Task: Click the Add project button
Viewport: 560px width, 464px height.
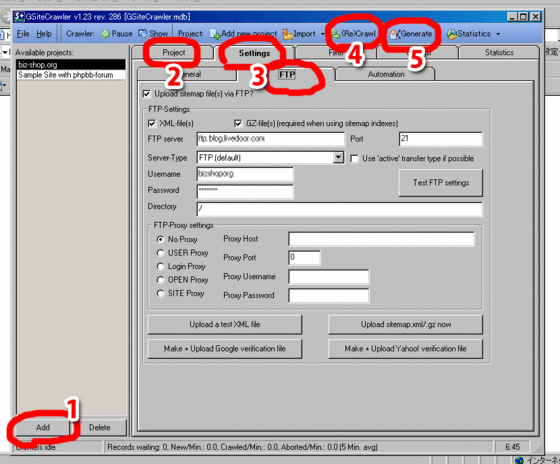Action: [x=42, y=427]
